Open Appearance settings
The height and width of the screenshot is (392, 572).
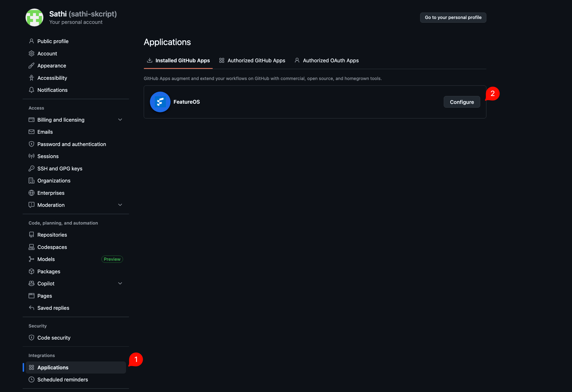tap(76, 65)
